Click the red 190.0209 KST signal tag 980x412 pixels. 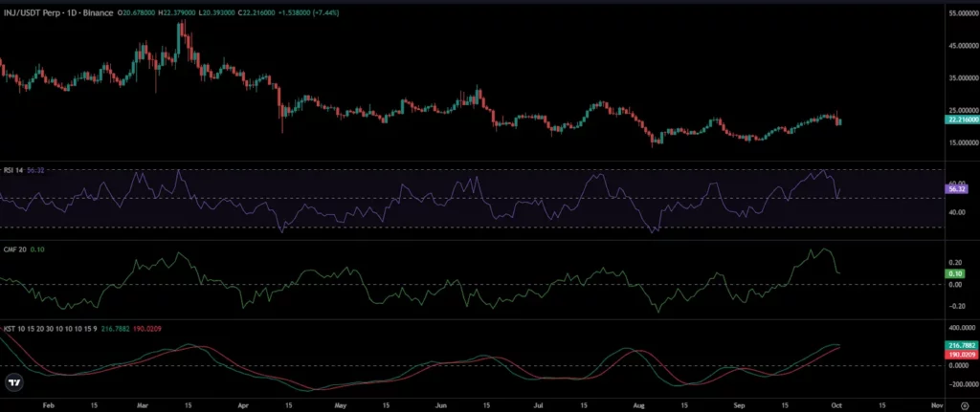pos(962,354)
